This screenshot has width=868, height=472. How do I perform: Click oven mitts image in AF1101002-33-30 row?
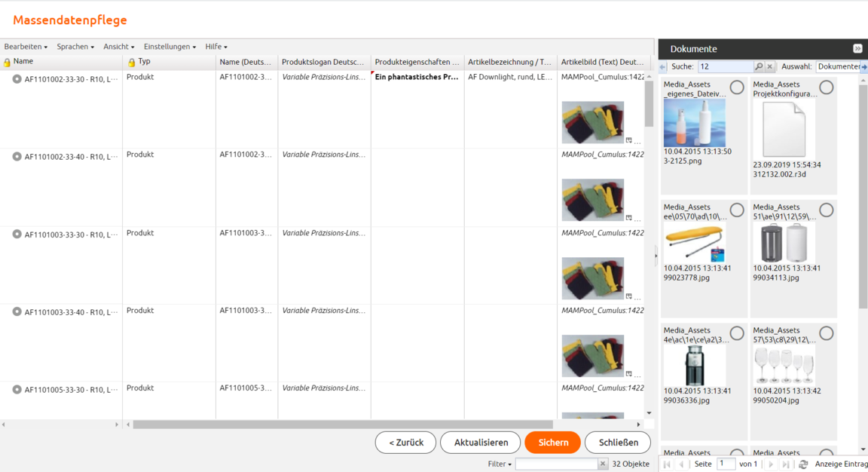[x=592, y=122]
